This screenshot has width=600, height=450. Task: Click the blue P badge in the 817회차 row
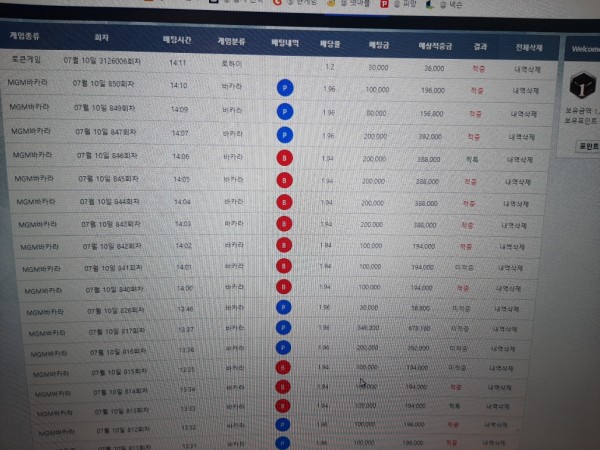[x=283, y=328]
